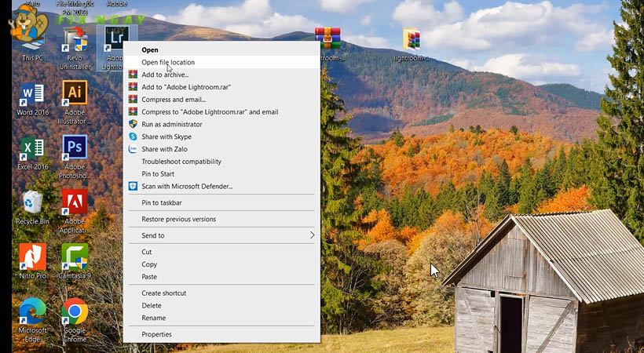The image size is (644, 353).
Task: Choose Copy in the context menu
Action: 221,264
